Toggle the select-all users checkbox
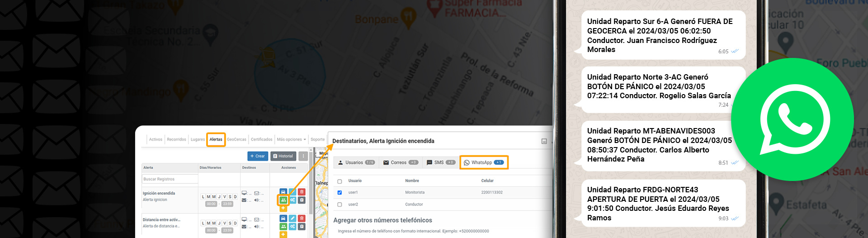 340,181
